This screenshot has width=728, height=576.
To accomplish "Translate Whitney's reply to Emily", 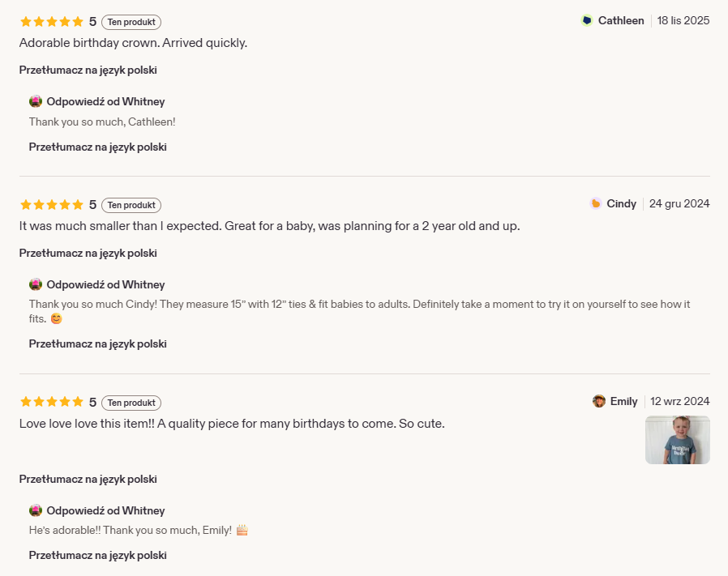I will [98, 556].
